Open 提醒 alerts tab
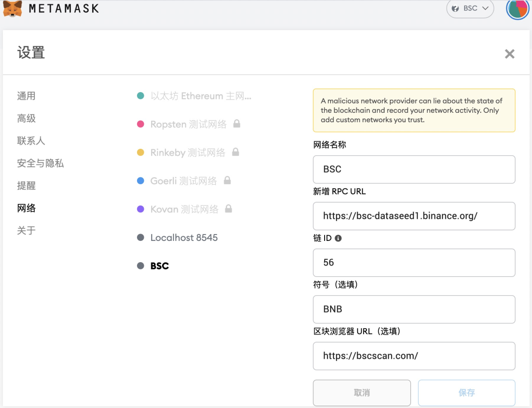532x408 pixels. click(x=26, y=186)
